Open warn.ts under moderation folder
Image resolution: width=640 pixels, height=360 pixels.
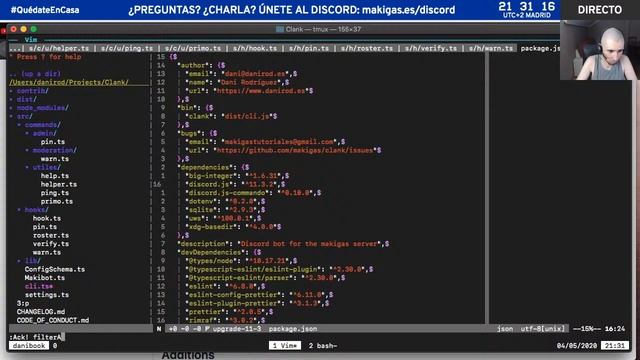[x=55, y=159]
